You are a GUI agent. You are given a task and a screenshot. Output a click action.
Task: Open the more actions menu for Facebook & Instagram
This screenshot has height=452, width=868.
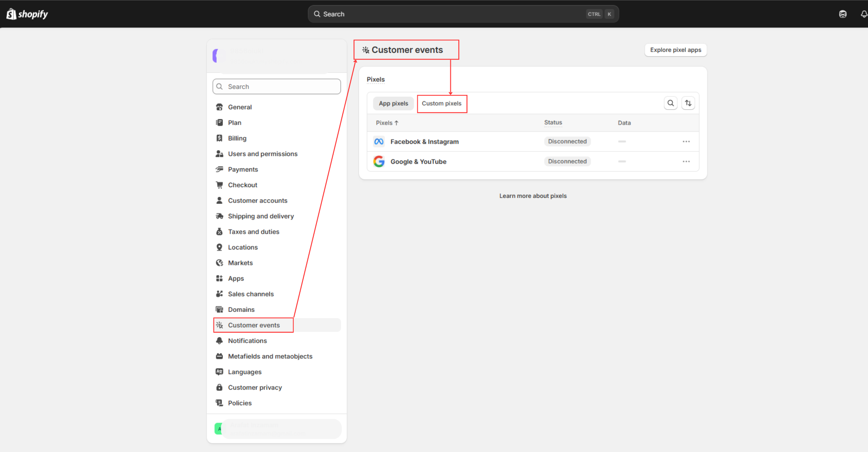coord(686,141)
